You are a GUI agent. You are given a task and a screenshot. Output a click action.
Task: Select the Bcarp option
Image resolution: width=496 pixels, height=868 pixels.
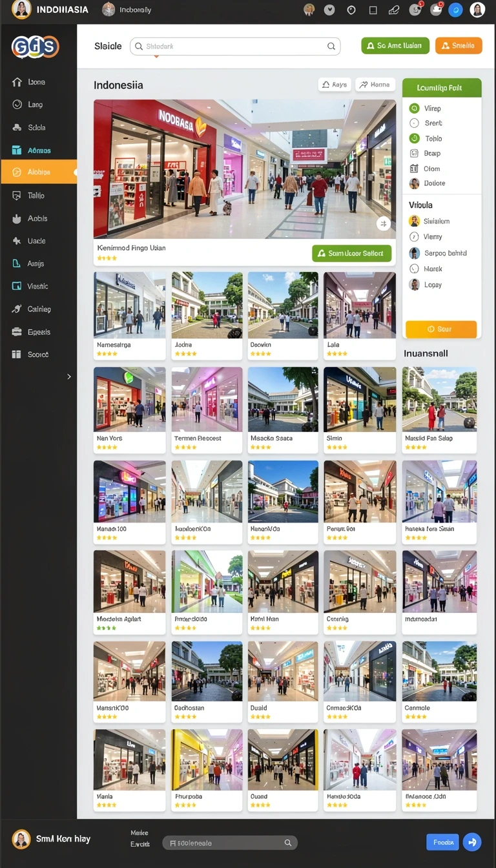(x=426, y=154)
